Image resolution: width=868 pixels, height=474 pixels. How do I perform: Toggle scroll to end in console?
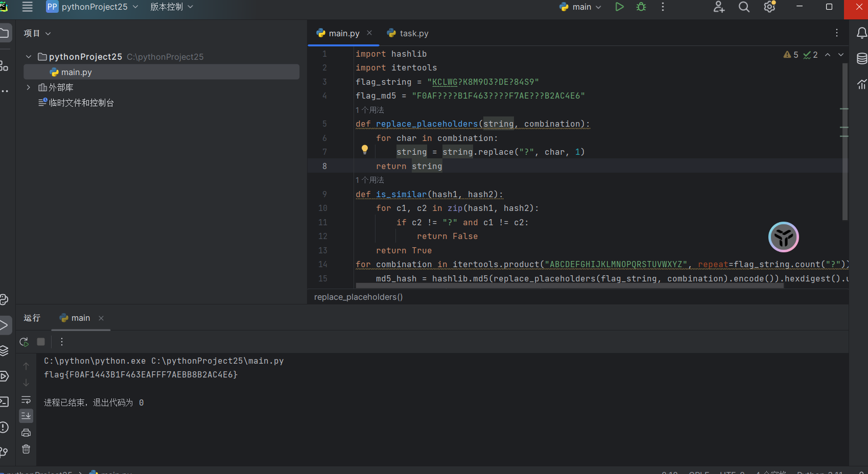(26, 416)
